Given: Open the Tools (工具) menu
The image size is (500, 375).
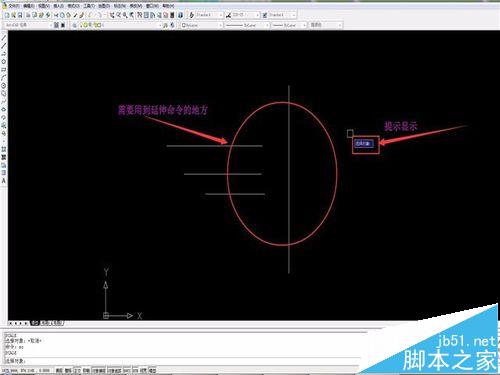Looking at the screenshot, I should pyautogui.click(x=89, y=6).
